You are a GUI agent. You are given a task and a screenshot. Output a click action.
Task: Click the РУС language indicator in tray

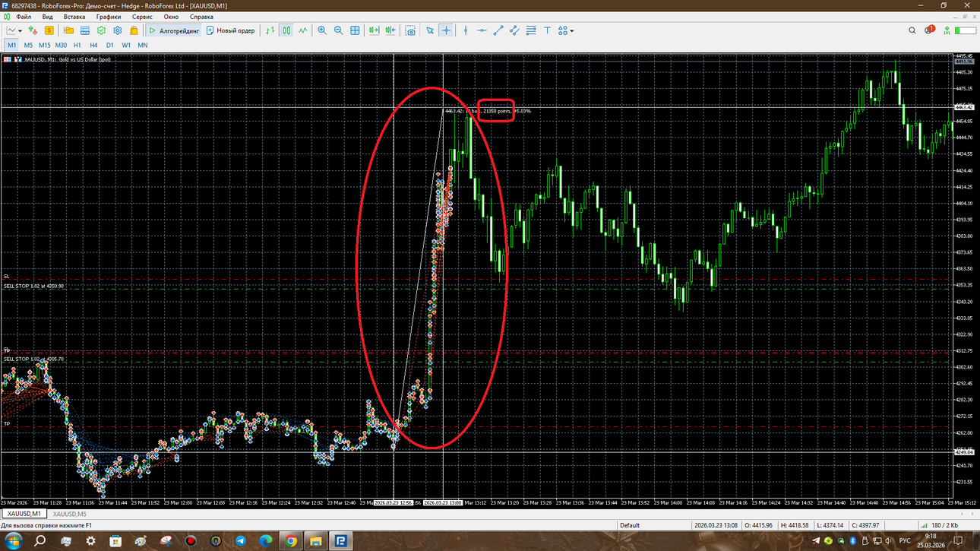tap(905, 541)
